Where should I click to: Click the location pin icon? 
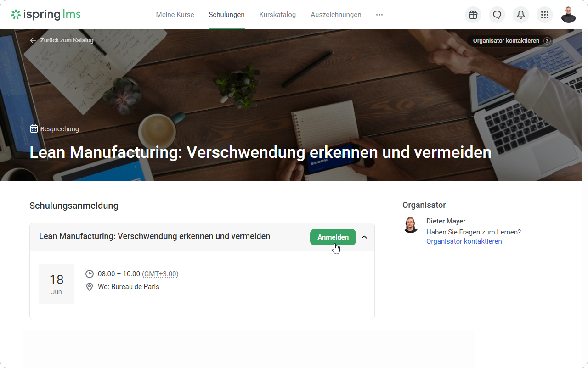click(x=89, y=287)
